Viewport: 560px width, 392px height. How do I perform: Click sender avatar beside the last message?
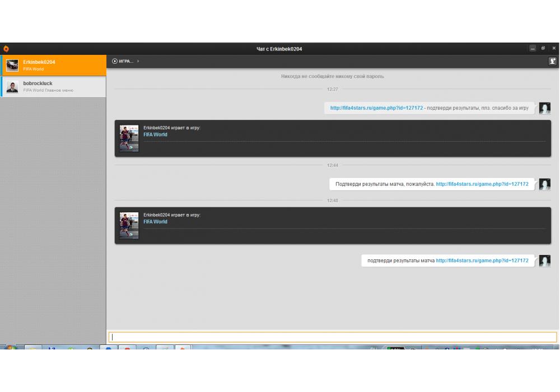coord(545,260)
